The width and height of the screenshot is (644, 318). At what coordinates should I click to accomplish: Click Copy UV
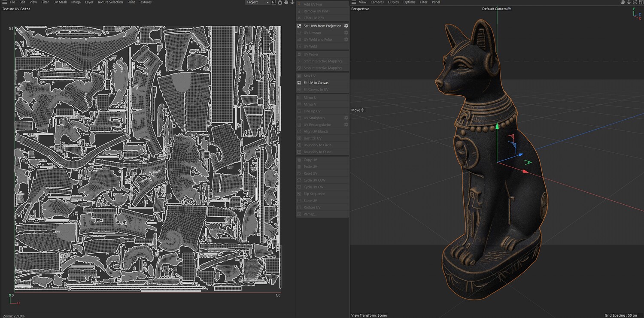coord(310,160)
